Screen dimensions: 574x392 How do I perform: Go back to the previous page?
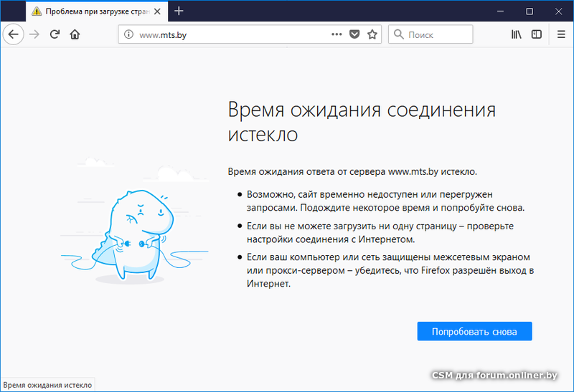coord(13,34)
